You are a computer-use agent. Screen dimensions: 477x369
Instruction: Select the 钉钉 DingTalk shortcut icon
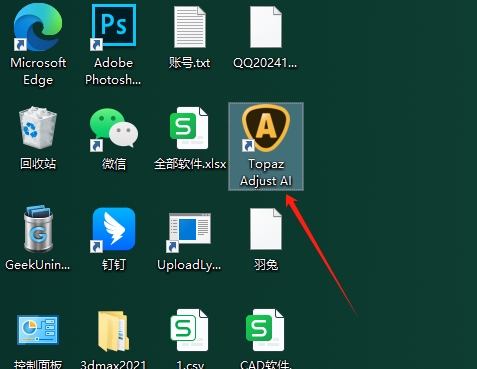click(x=113, y=230)
